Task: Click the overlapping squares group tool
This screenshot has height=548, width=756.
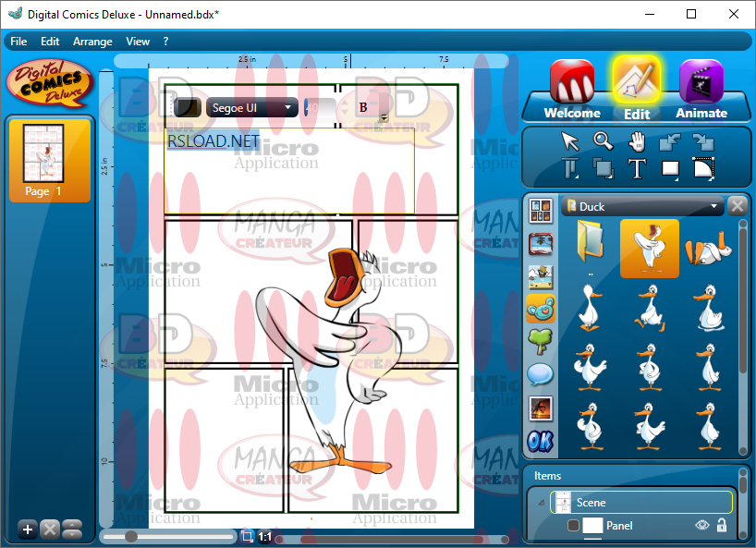Action: point(603,169)
